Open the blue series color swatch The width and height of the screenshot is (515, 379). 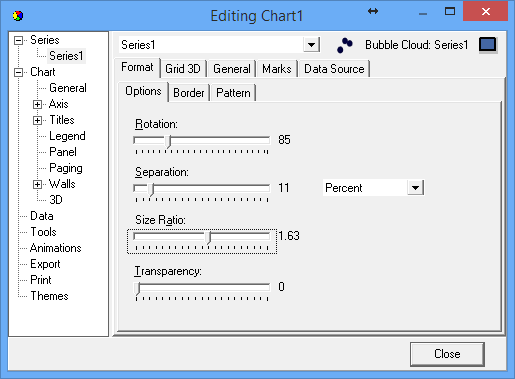(488, 45)
